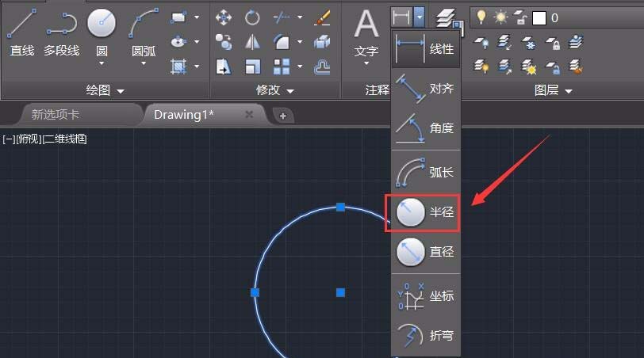The width and height of the screenshot is (644, 358).
Task: Expand the 图层 panel dropdown
Action: 569,91
